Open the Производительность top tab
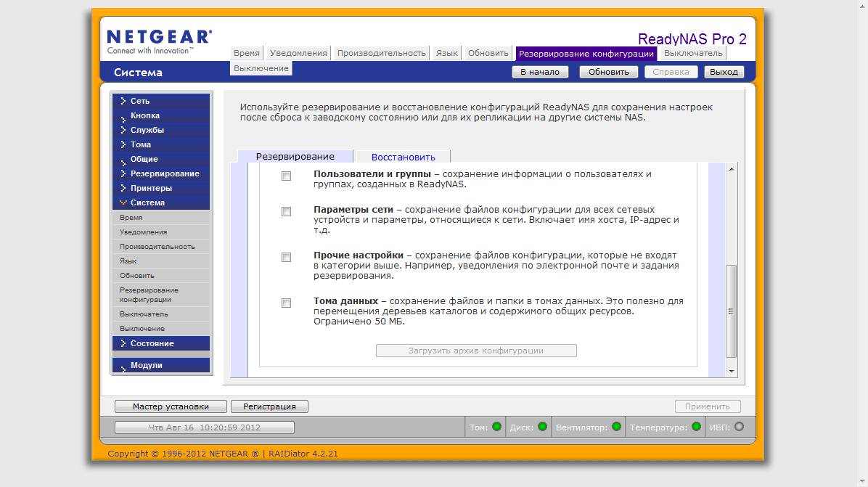868x487 pixels. coord(382,53)
